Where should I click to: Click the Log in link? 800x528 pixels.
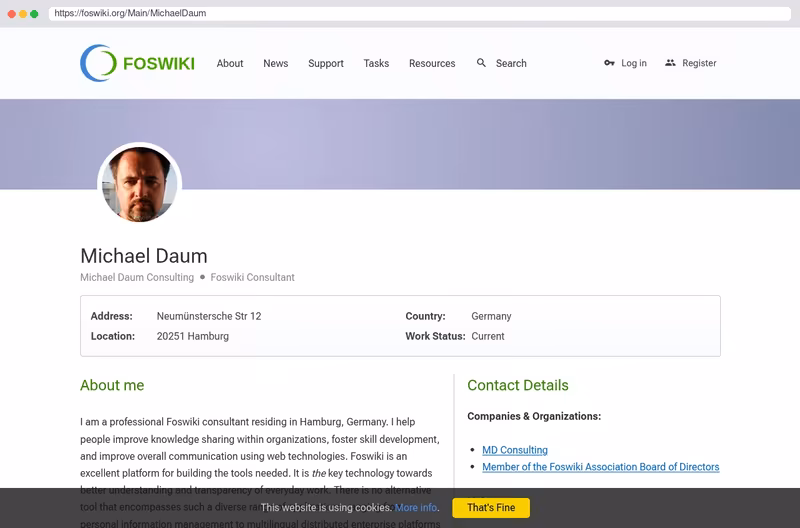634,63
